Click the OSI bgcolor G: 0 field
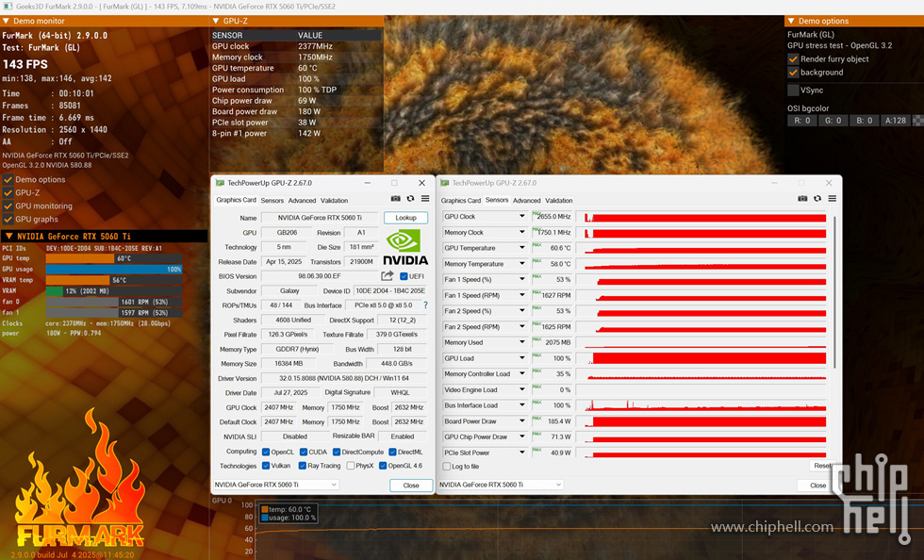This screenshot has width=924, height=560. (833, 121)
